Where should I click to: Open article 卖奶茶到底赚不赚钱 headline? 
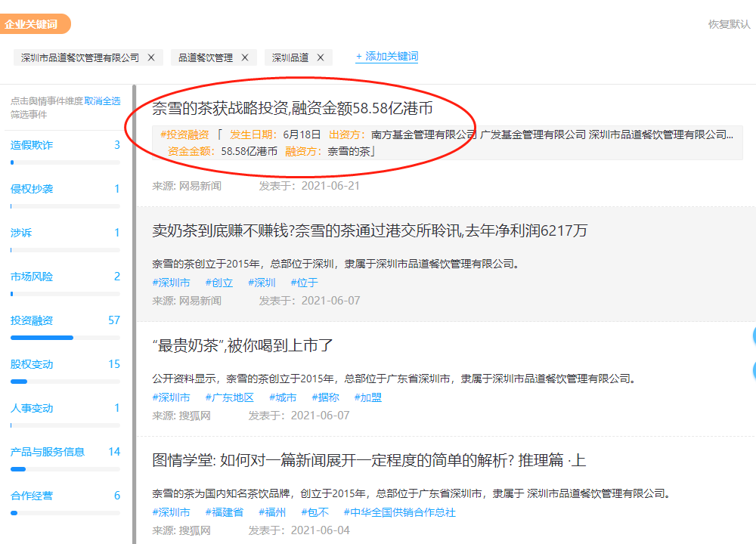click(x=370, y=230)
